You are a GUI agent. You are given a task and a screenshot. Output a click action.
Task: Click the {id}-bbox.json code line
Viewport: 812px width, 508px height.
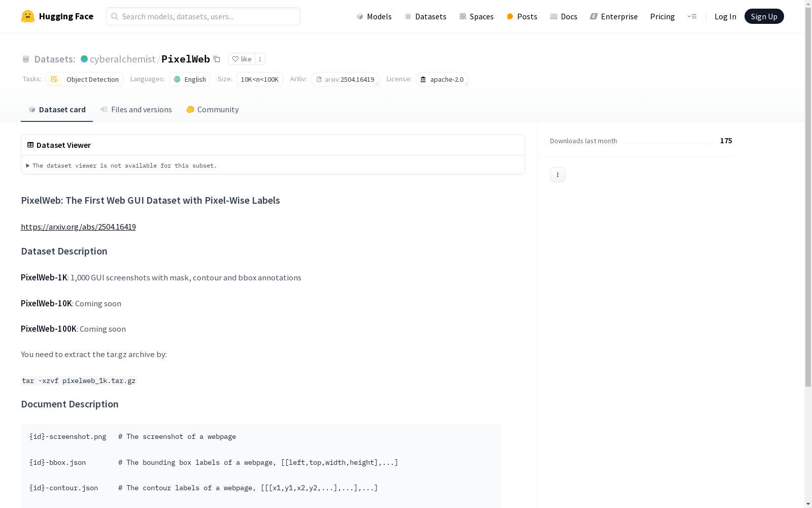(214, 462)
